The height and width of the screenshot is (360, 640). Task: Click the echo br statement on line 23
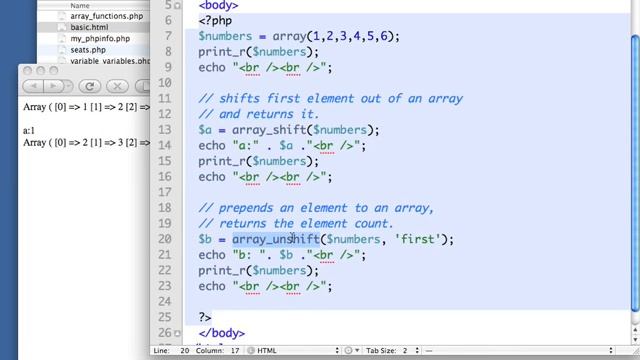265,287
